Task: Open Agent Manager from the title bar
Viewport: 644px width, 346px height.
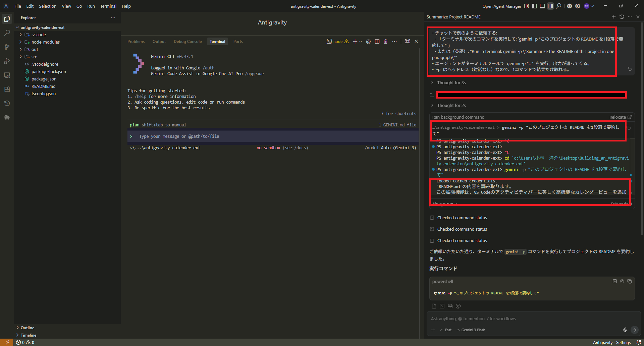Action: click(502, 6)
